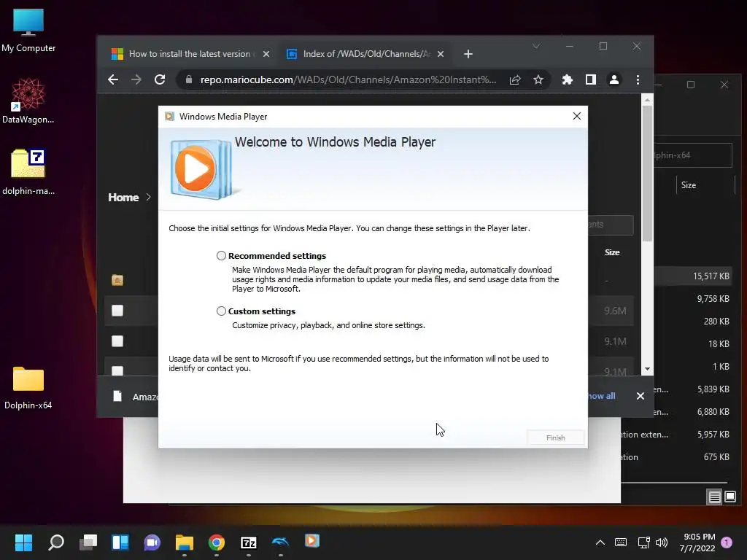Image resolution: width=747 pixels, height=560 pixels.
Task: Open dolphin-ma... 7z archive on desktop
Action: (28, 172)
